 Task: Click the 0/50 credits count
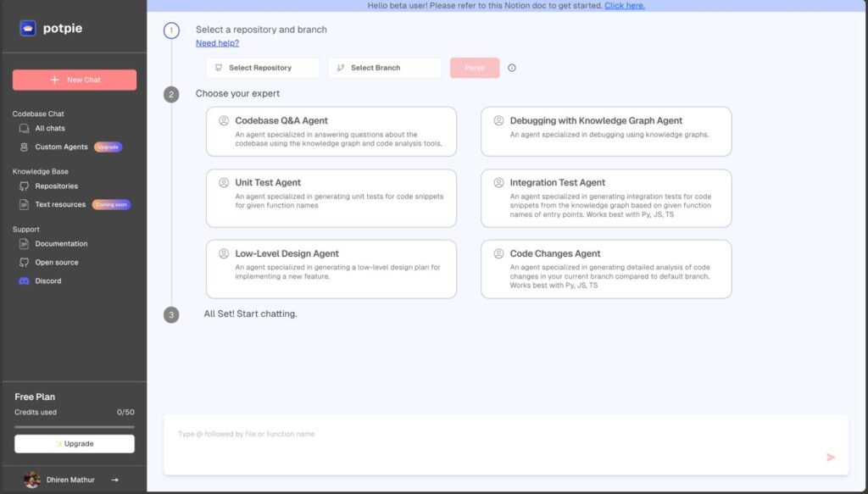coord(125,412)
